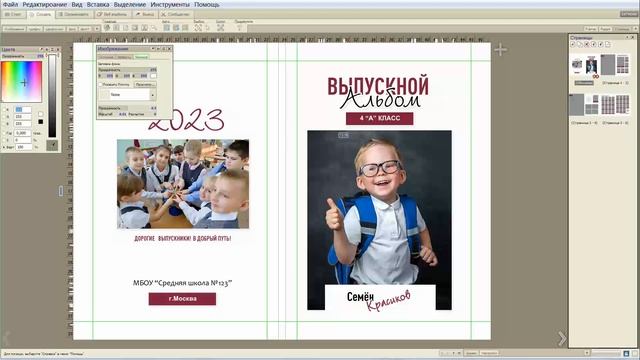The height and width of the screenshot is (360, 640).
Task: Choose the white swatch in Цвета panel
Action: 40,114
